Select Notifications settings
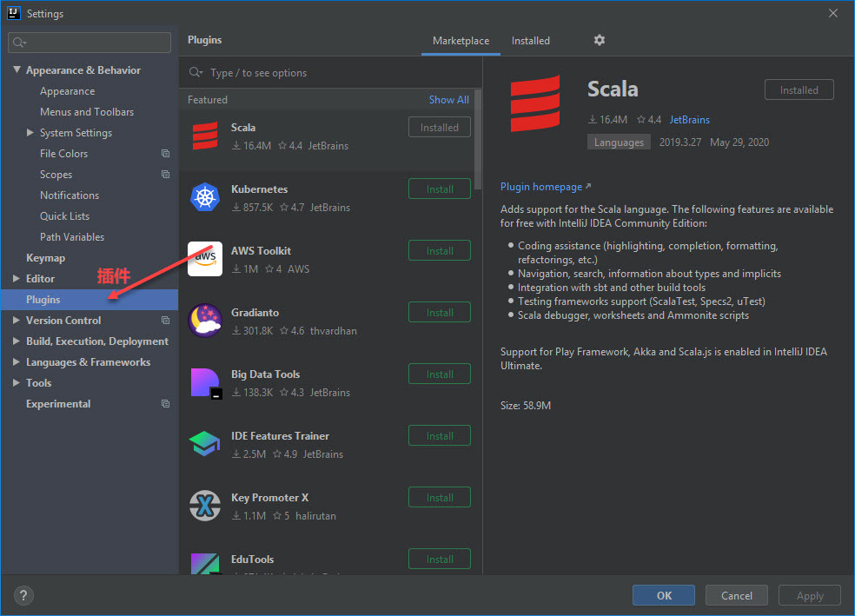This screenshot has height=616, width=855. tap(70, 195)
